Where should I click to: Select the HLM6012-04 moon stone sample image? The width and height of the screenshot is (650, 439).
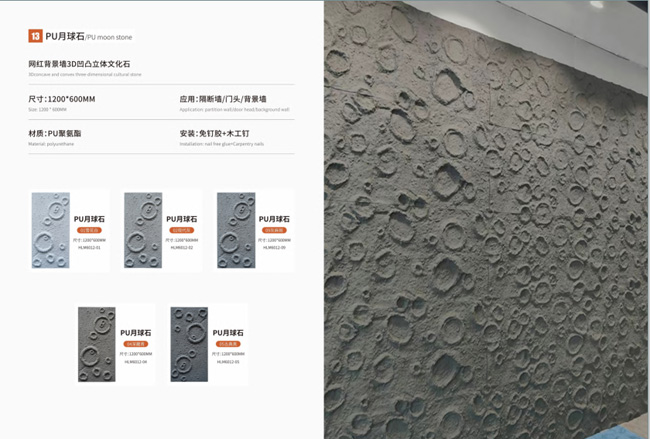(x=97, y=344)
